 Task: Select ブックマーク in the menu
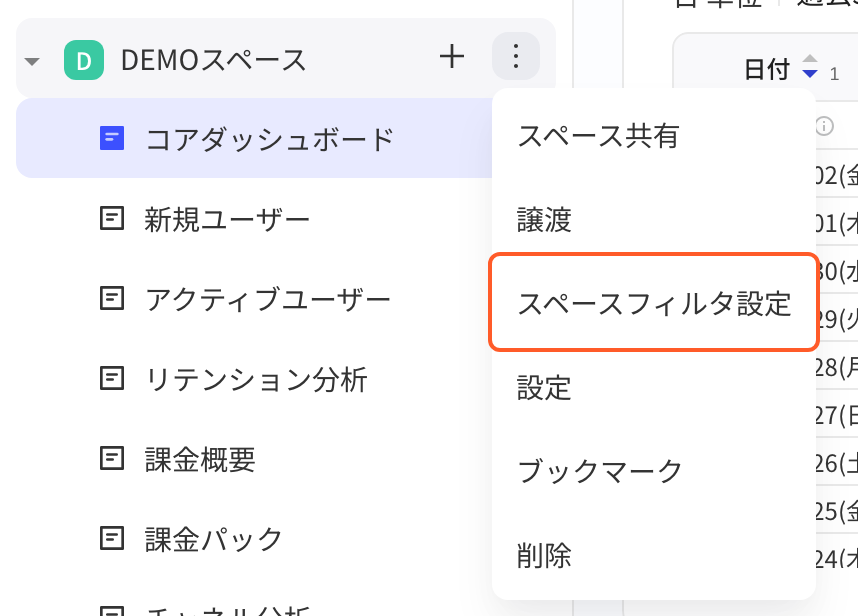pos(653,471)
